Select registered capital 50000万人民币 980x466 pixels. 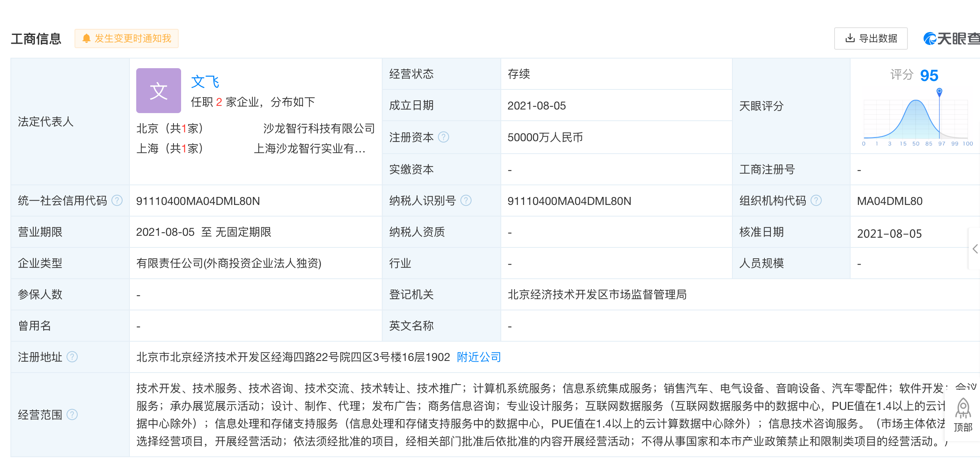545,138
